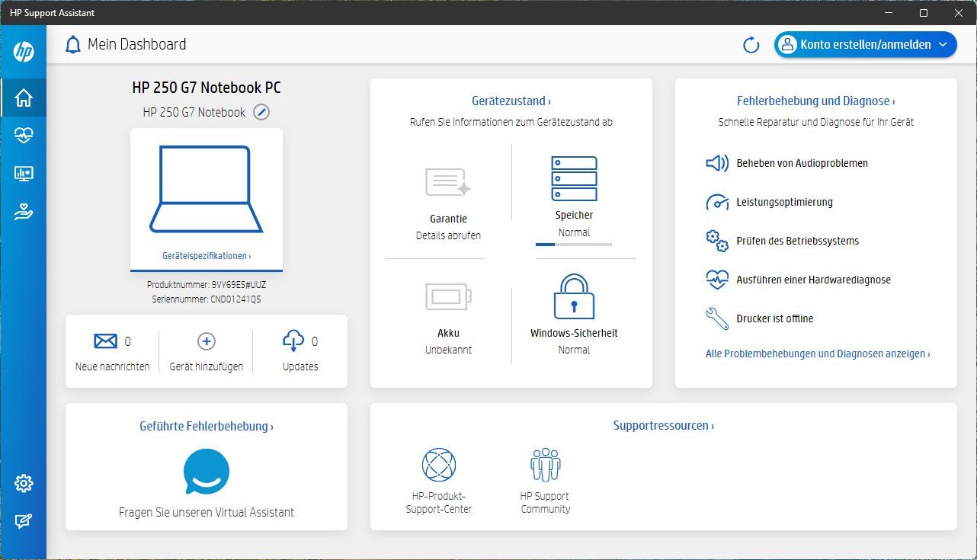
Task: Open the device health heart sidebar icon
Action: point(24,136)
